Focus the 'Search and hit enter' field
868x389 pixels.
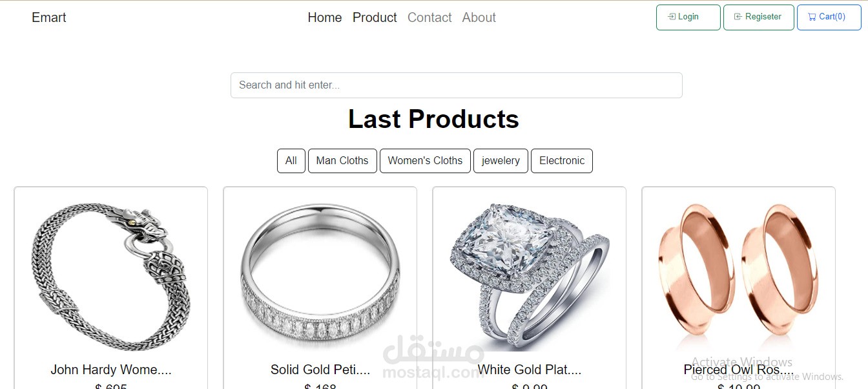click(x=457, y=85)
